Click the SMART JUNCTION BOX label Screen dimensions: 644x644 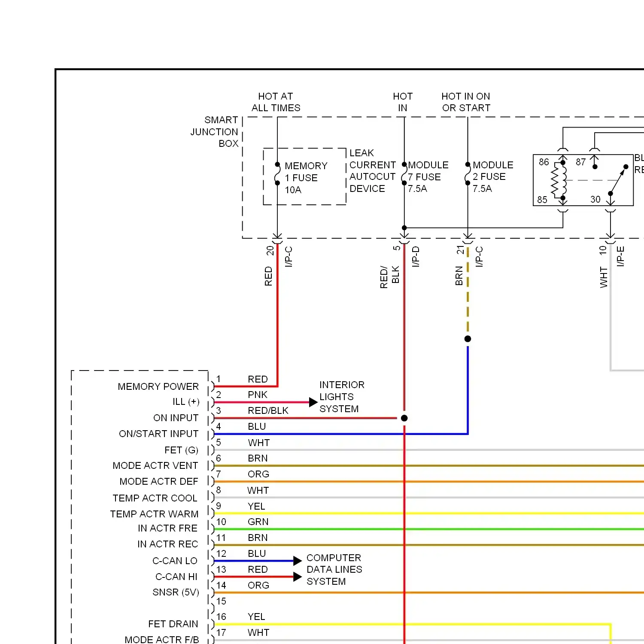click(x=214, y=132)
